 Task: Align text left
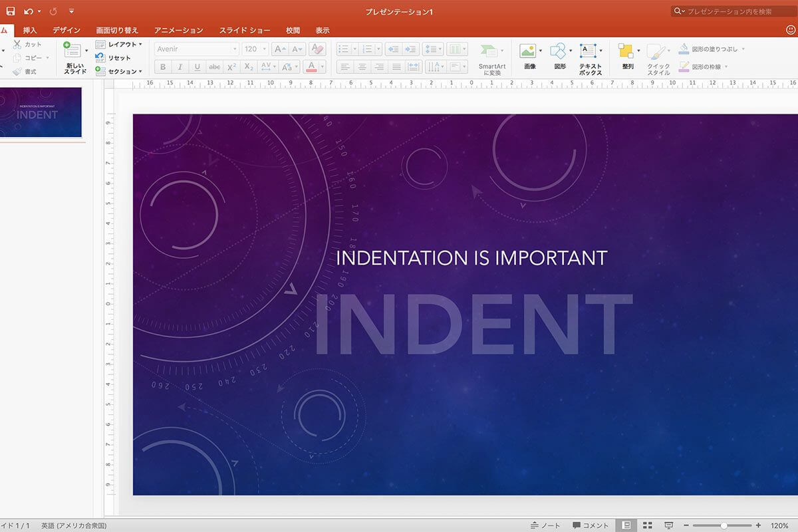tap(344, 66)
